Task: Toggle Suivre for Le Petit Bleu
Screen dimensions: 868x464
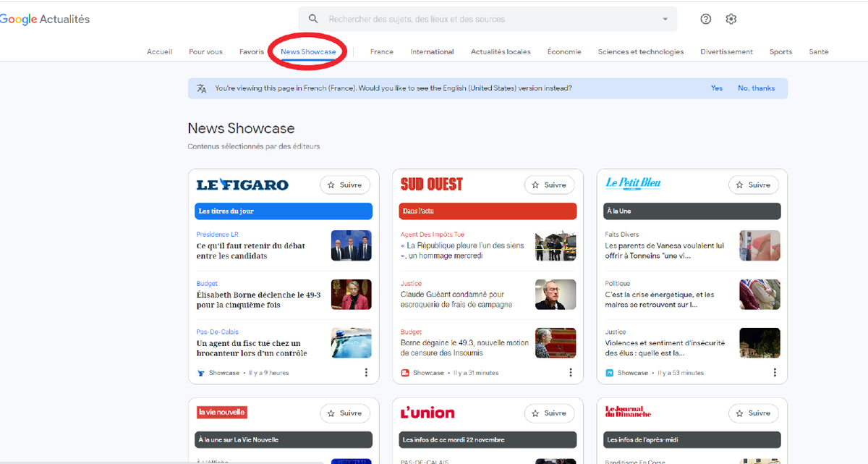Action: tap(753, 185)
